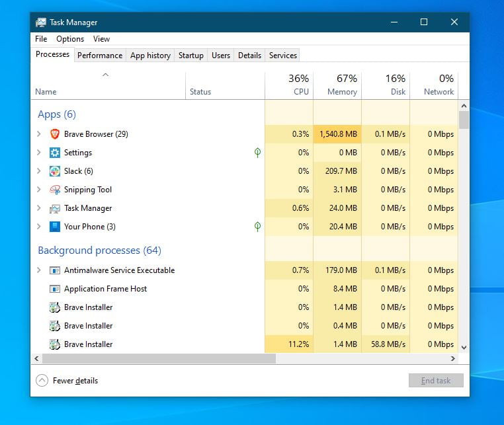
Task: Select the Snipping Tool row name
Action: [x=88, y=190]
